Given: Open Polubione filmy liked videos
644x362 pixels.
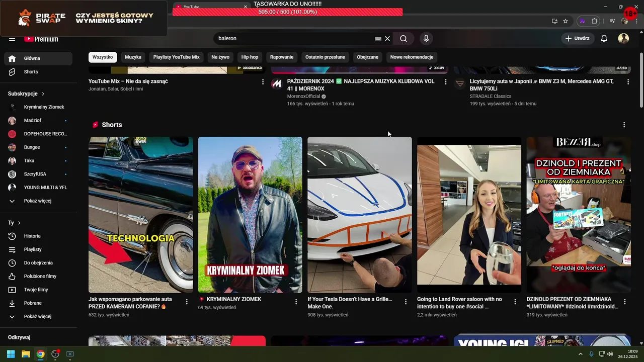Looking at the screenshot, I should tap(38, 276).
